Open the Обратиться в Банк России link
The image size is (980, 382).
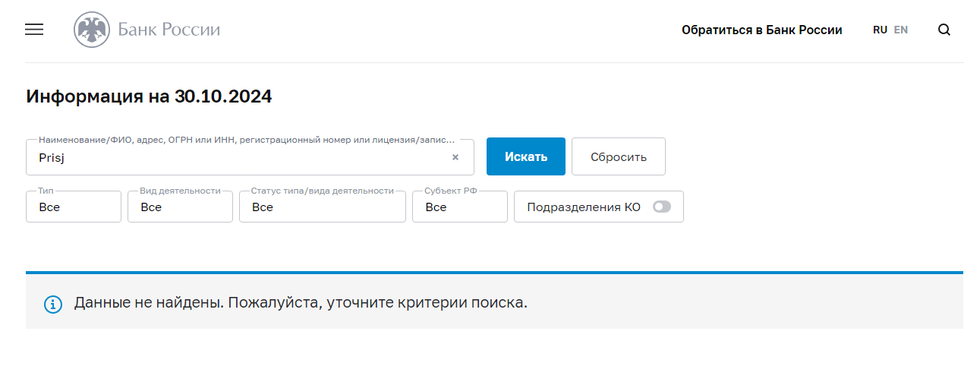(762, 30)
